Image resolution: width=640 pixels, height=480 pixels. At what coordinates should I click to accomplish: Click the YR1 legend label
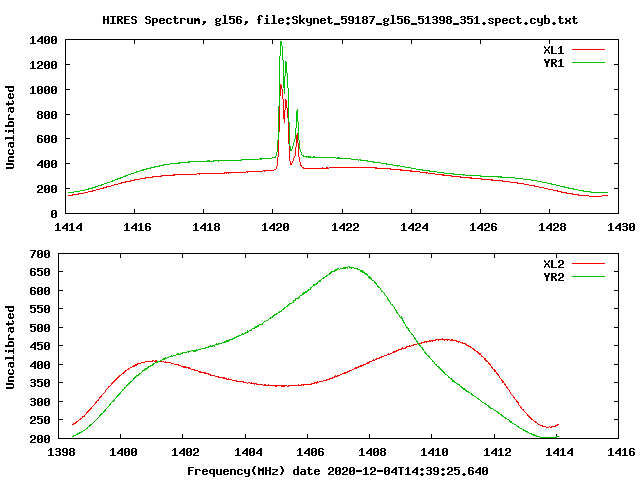553,63
